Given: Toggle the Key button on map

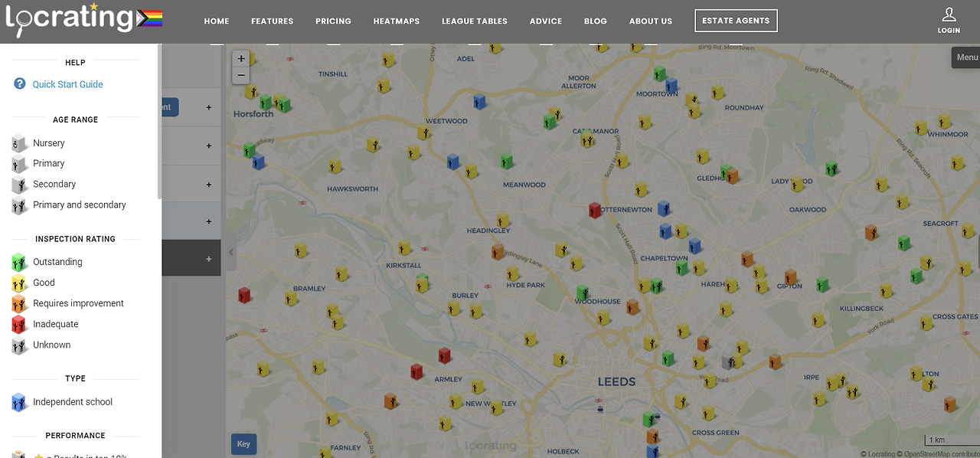Looking at the screenshot, I should click(243, 444).
